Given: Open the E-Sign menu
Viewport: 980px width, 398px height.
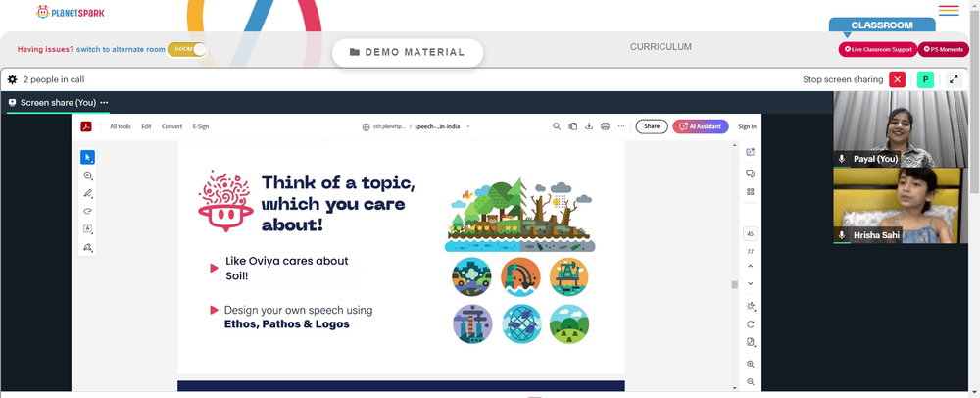Looking at the screenshot, I should (201, 126).
